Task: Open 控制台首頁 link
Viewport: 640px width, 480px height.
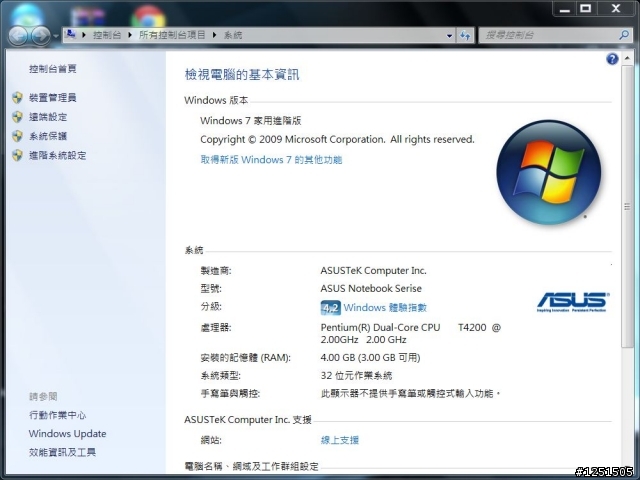Action: tap(53, 69)
